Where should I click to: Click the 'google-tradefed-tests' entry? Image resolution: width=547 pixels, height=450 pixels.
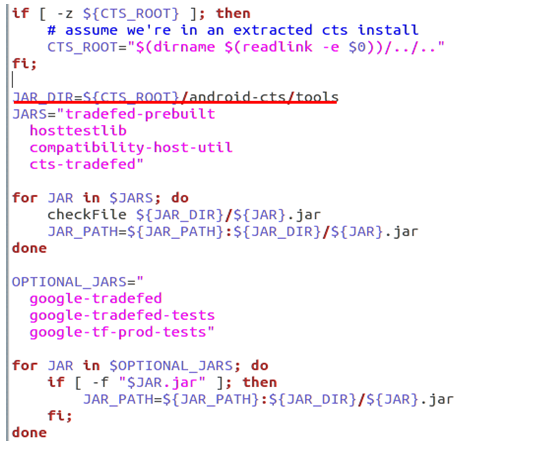tap(122, 315)
